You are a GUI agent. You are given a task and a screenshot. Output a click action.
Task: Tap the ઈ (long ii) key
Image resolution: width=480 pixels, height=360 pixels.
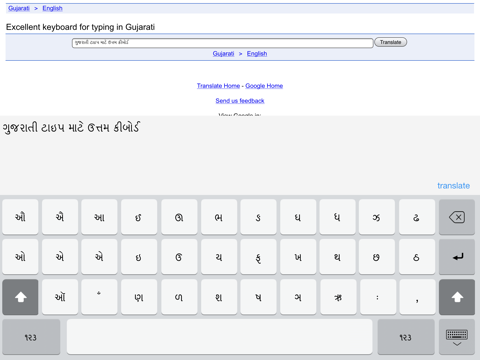pyautogui.click(x=139, y=217)
